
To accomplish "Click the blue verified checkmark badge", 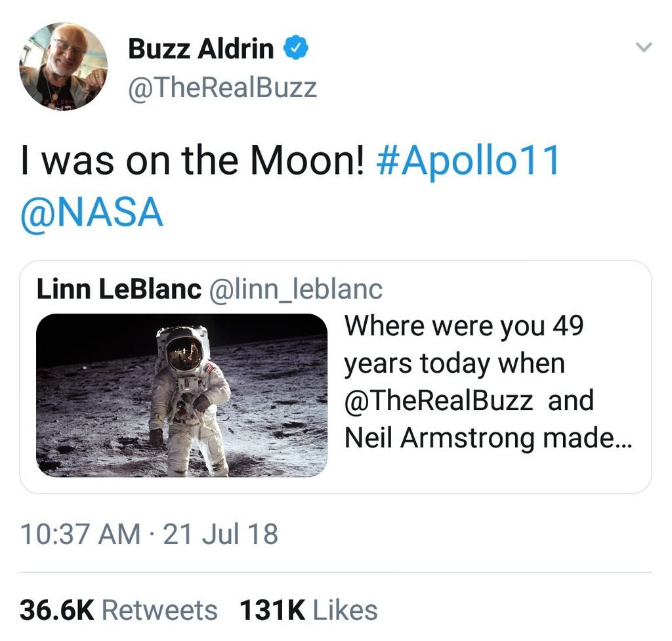I will point(297,48).
